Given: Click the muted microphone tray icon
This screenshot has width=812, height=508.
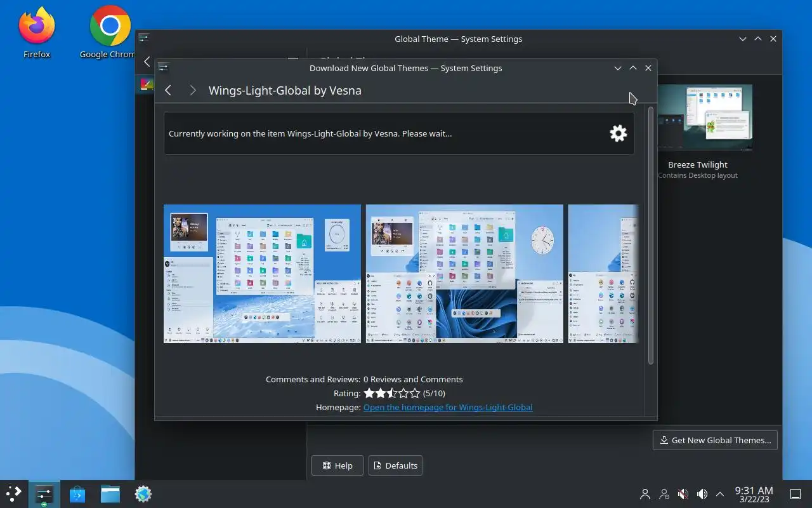Looking at the screenshot, I should click(x=683, y=494).
